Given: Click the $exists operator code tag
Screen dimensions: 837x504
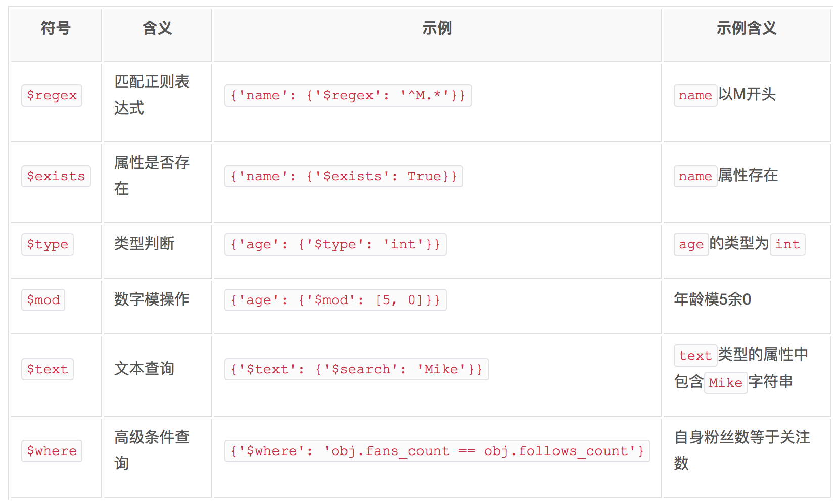Looking at the screenshot, I should (56, 176).
